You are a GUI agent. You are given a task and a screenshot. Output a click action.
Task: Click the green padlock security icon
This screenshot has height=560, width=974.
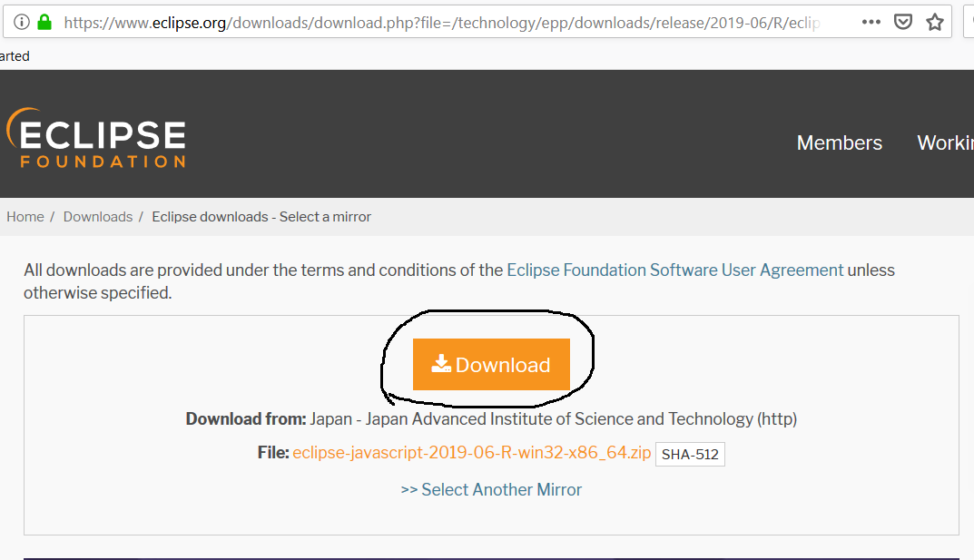(44, 23)
